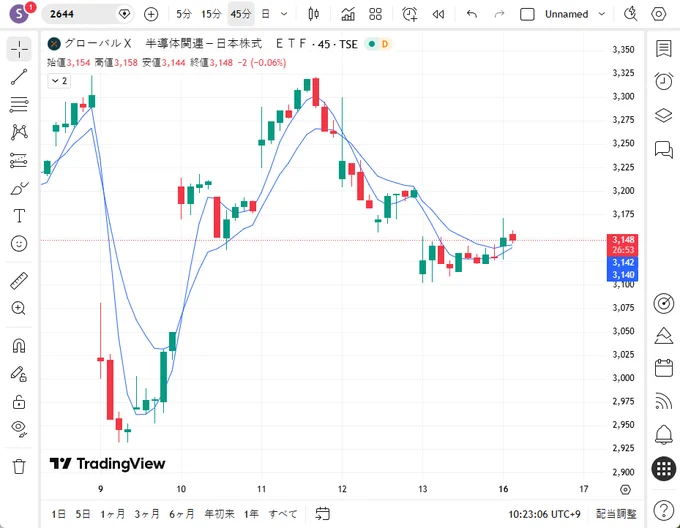Start bar replay mode
This screenshot has width=680, height=528.
(x=438, y=14)
